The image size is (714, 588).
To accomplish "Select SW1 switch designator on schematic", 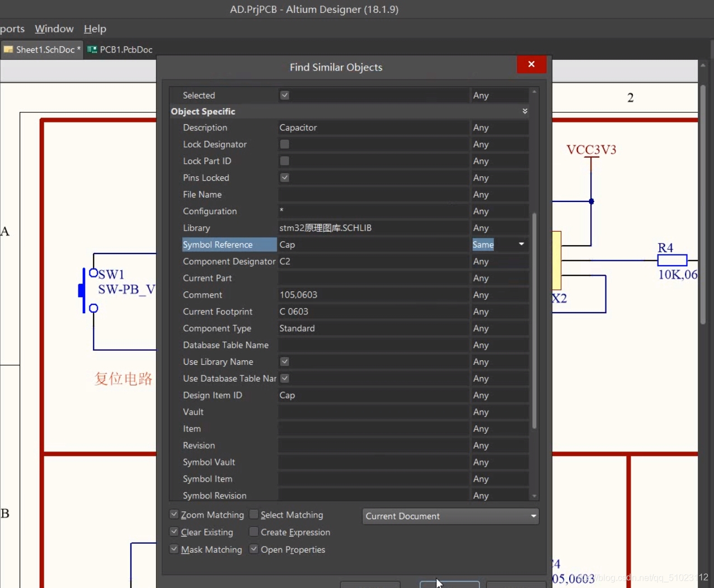I will pos(111,274).
